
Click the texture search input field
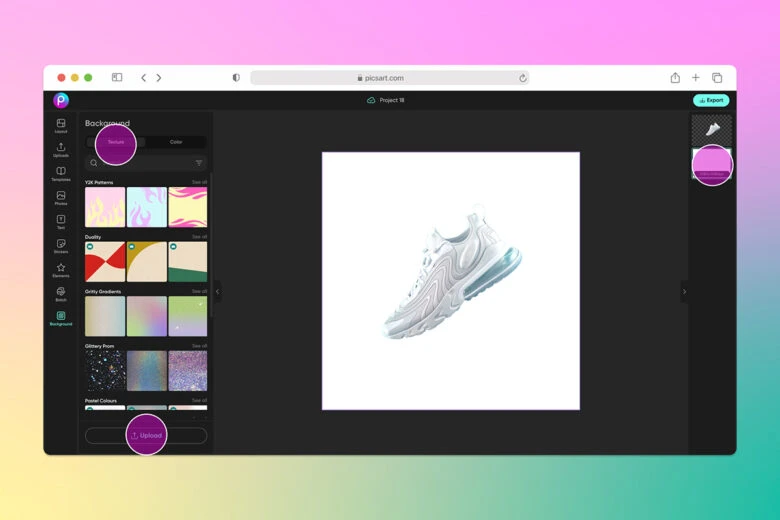pyautogui.click(x=146, y=163)
